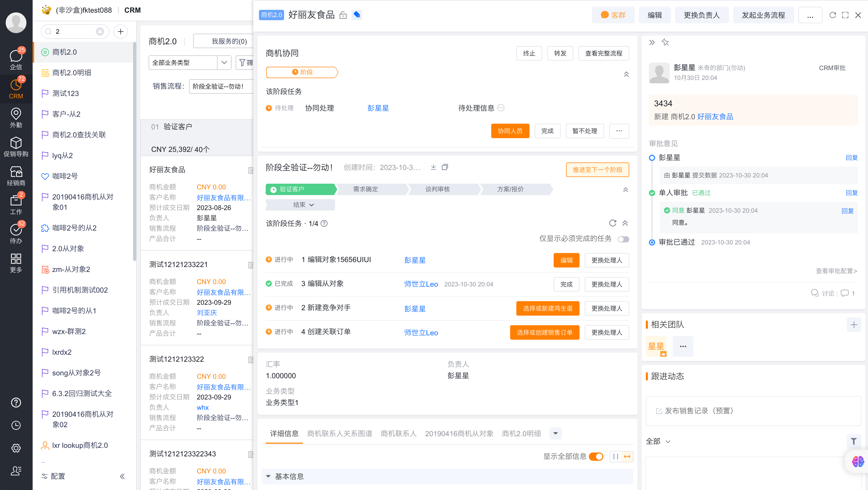
Task: Open the top toolbar more options (...) button
Action: point(810,15)
